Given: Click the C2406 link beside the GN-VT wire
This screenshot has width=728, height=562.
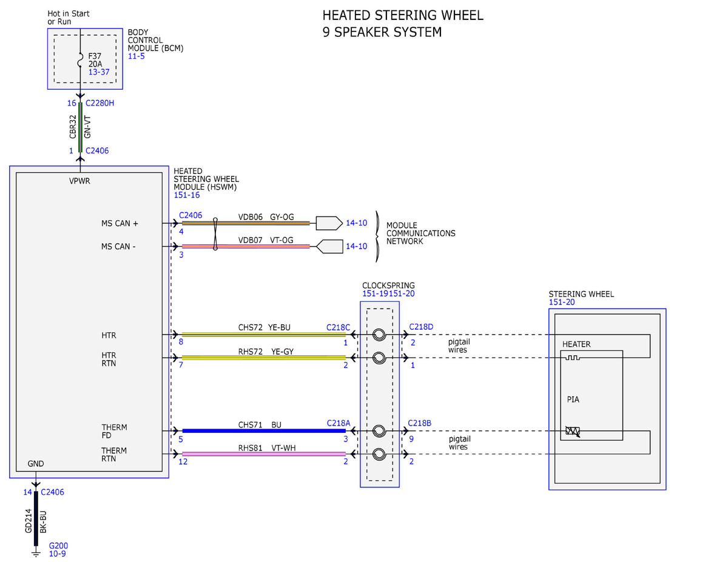Looking at the screenshot, I should click(x=97, y=150).
